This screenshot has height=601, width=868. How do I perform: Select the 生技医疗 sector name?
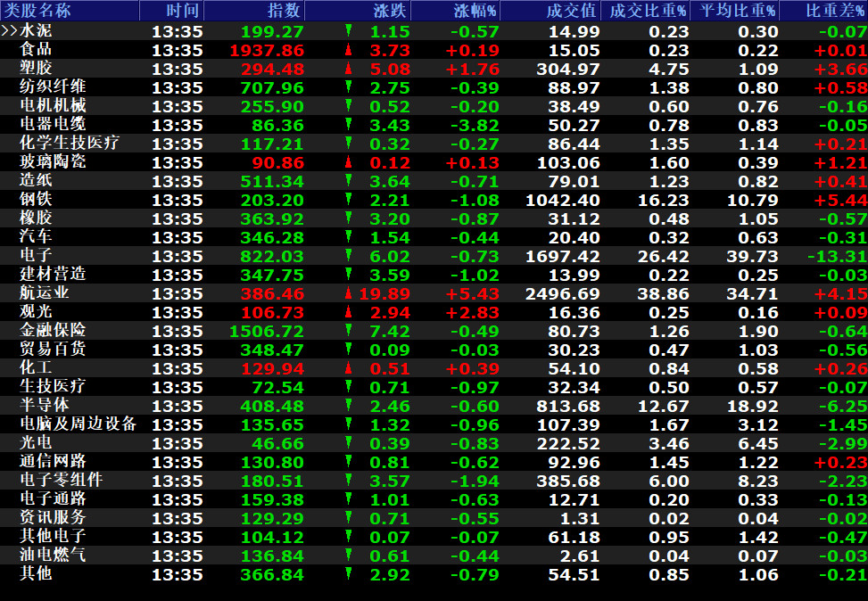coord(53,386)
